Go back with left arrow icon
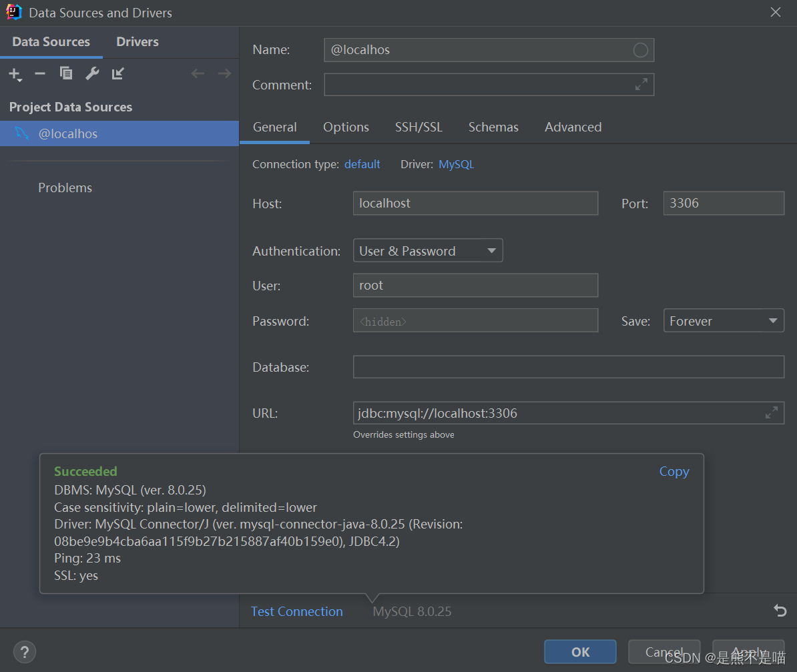The image size is (797, 672). coord(198,73)
